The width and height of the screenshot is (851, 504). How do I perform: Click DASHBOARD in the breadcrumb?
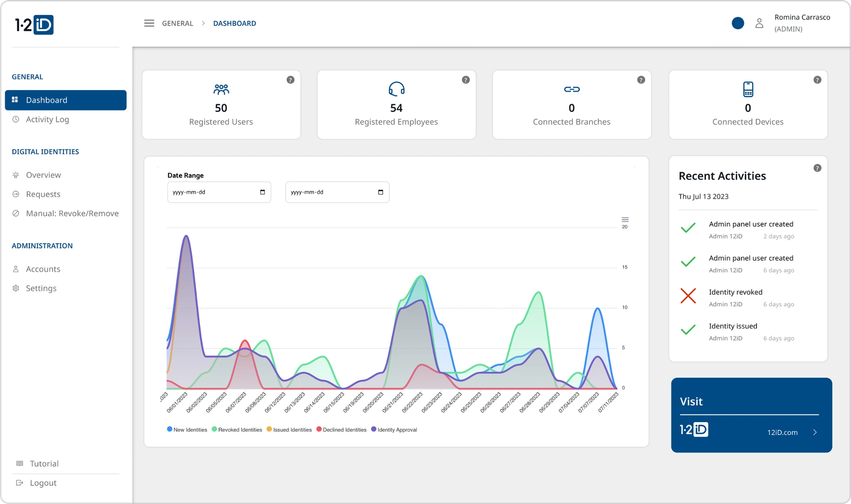click(234, 23)
